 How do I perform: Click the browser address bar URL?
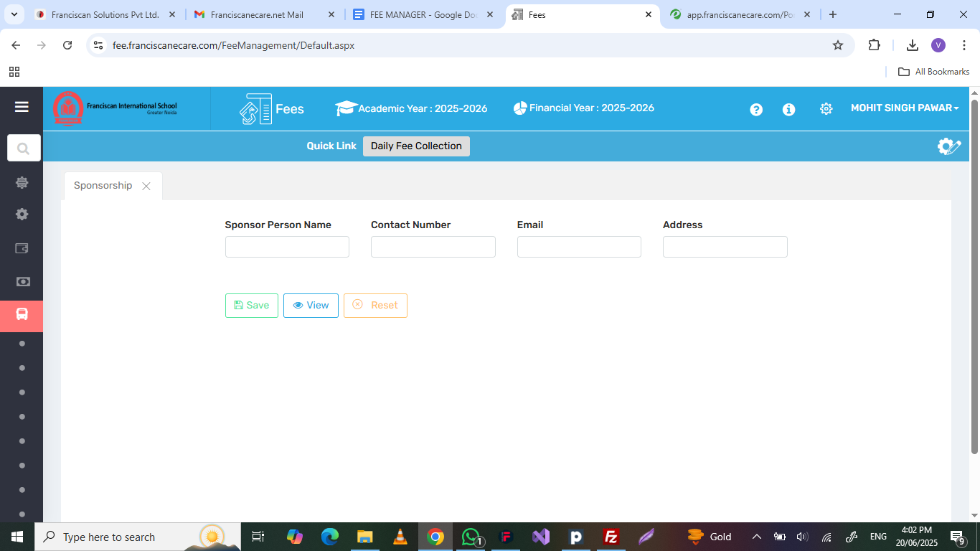click(233, 45)
